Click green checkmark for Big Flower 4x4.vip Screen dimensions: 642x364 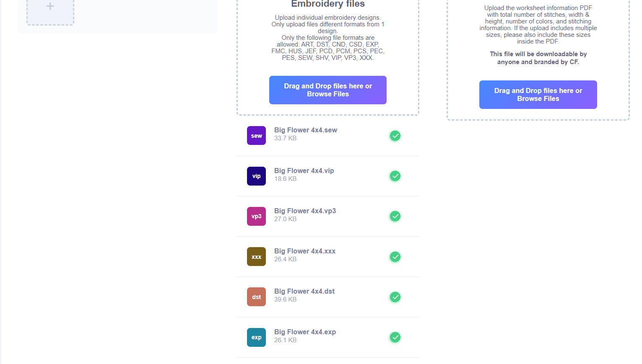pos(395,176)
